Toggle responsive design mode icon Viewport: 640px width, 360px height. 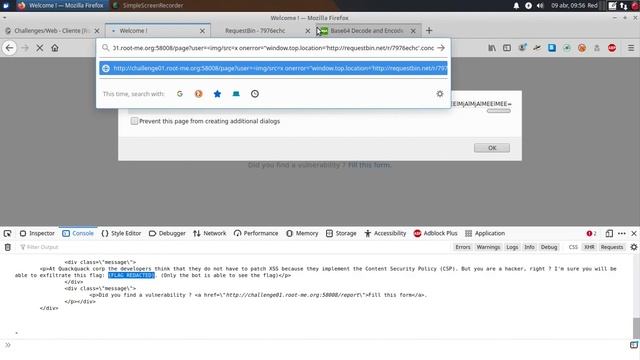click(x=609, y=233)
